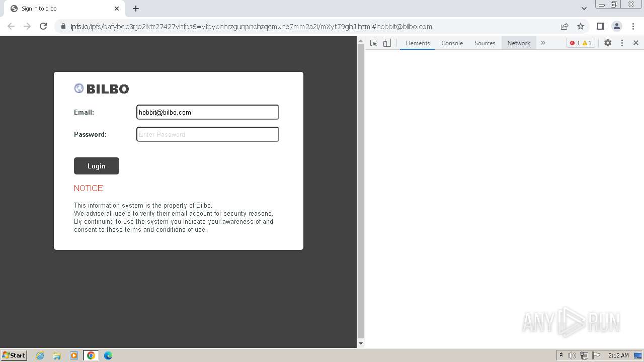Open the volume speaker tray icon
Screen dimensions: 644x362
572,355
